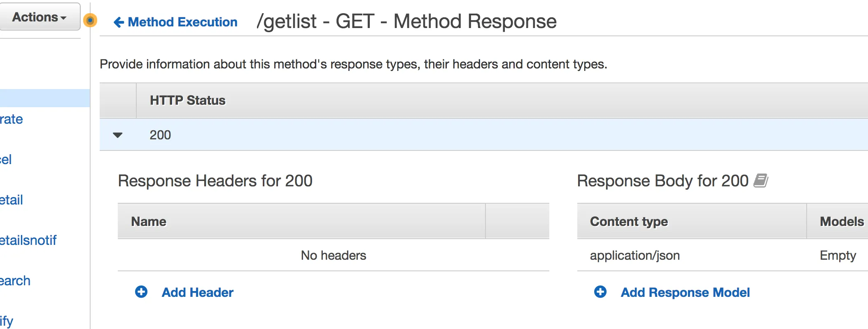Select the sidebar item ending in "etailsnotif"
The height and width of the screenshot is (329, 868).
click(28, 240)
